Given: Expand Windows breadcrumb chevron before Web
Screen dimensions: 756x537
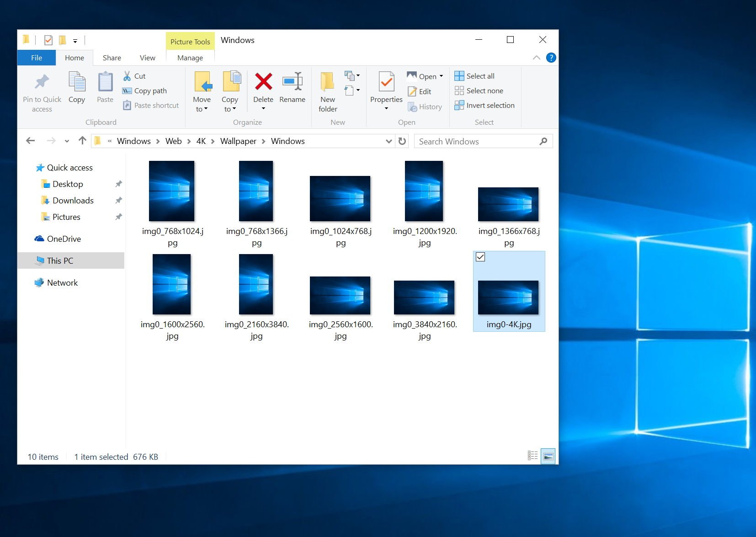Looking at the screenshot, I should point(158,141).
